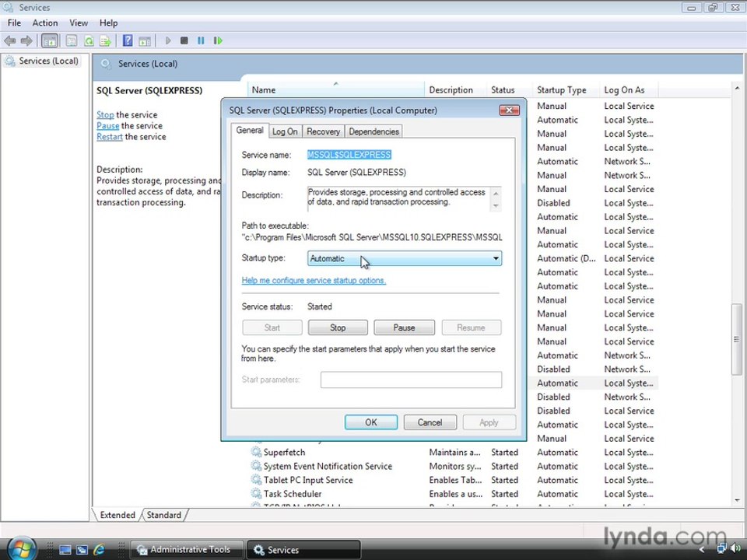Viewport: 747px width, 560px height.
Task: Click Cancel in the Properties dialog
Action: coord(430,422)
